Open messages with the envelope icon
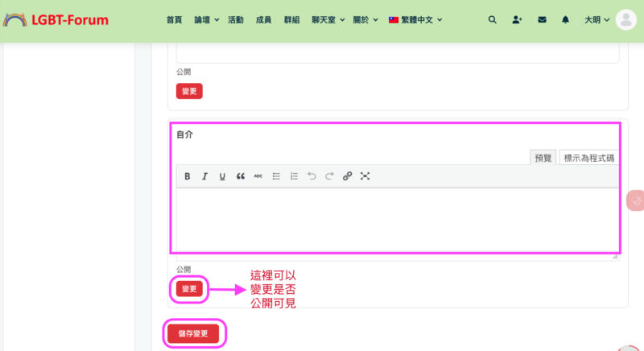This screenshot has height=351, width=644. tap(542, 20)
